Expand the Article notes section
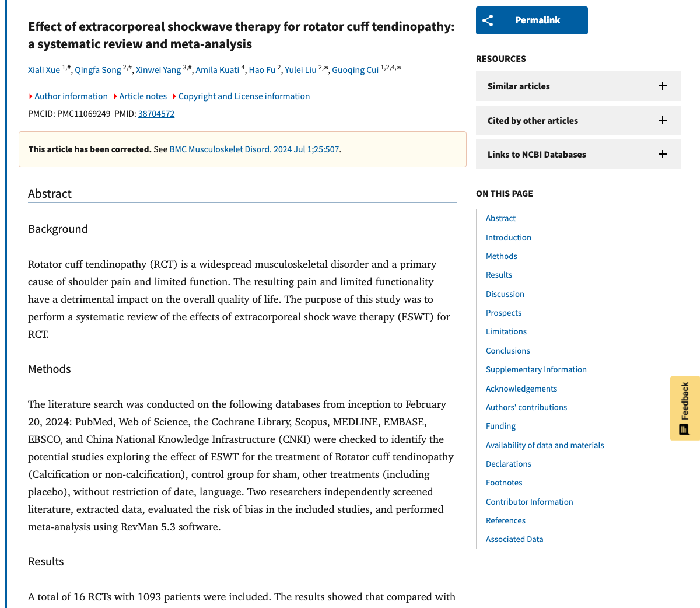The height and width of the screenshot is (608, 700). 143,96
